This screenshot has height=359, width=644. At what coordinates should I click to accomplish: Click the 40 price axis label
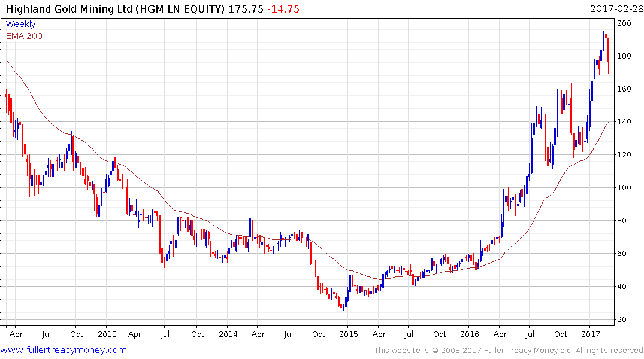click(622, 287)
